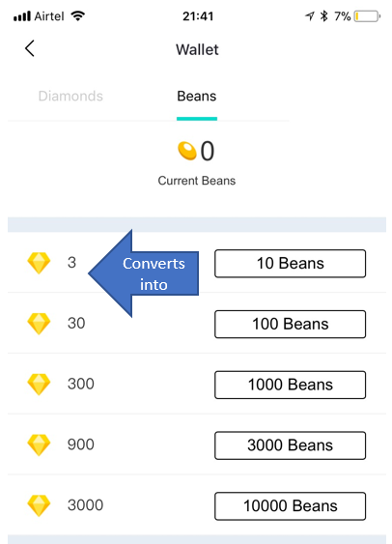Tap the diamond icon beside 300

click(39, 385)
